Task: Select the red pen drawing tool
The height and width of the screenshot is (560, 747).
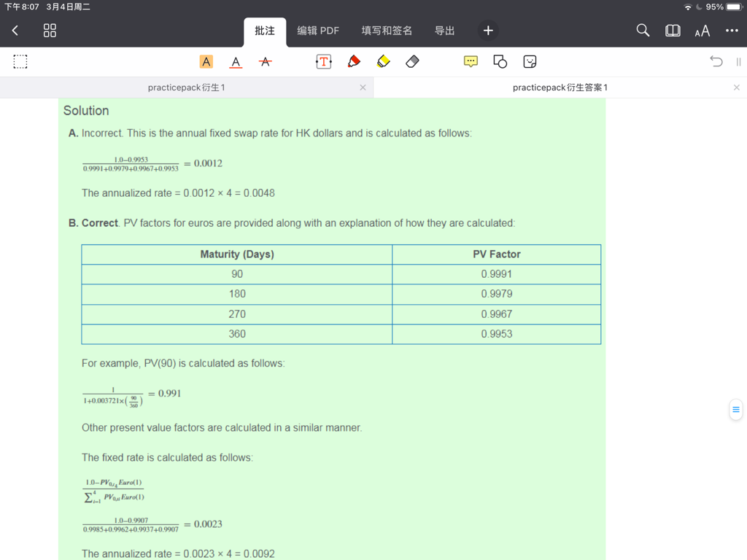Action: [x=354, y=61]
